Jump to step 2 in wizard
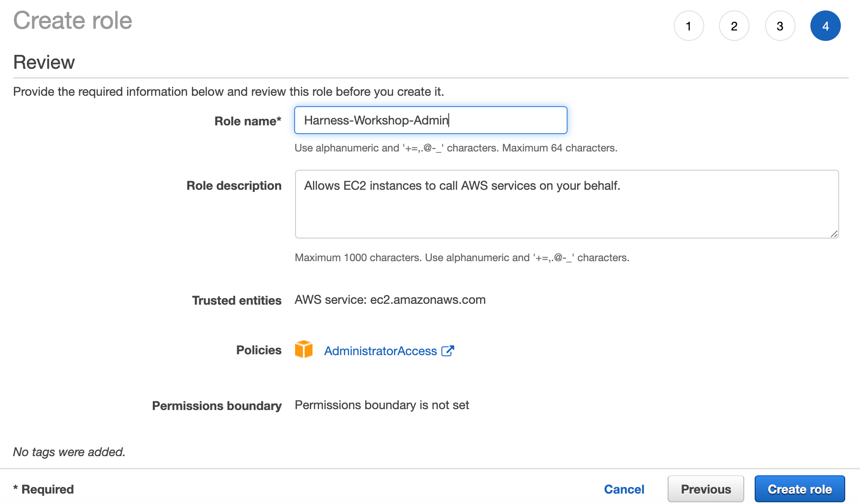Screen dimensions: 860x504 tap(734, 26)
